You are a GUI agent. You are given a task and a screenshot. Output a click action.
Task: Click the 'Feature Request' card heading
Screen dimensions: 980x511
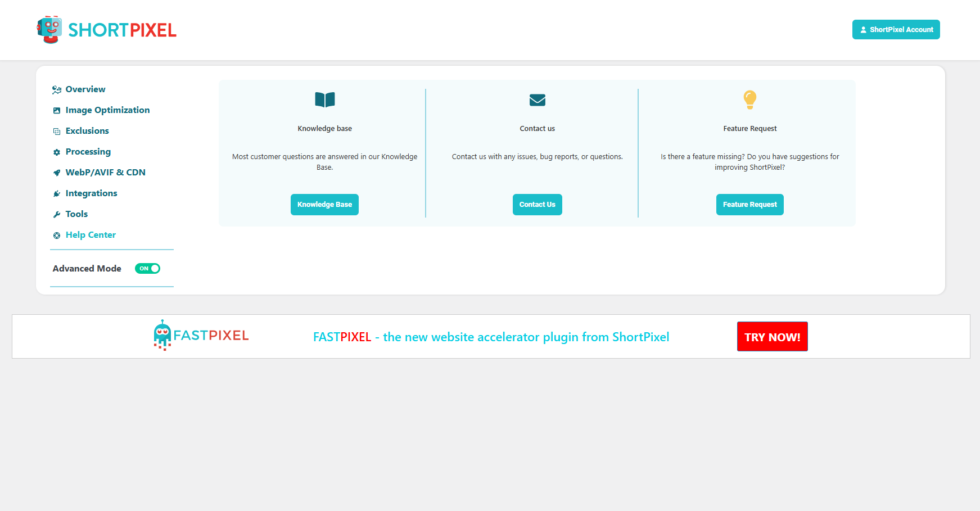point(750,129)
